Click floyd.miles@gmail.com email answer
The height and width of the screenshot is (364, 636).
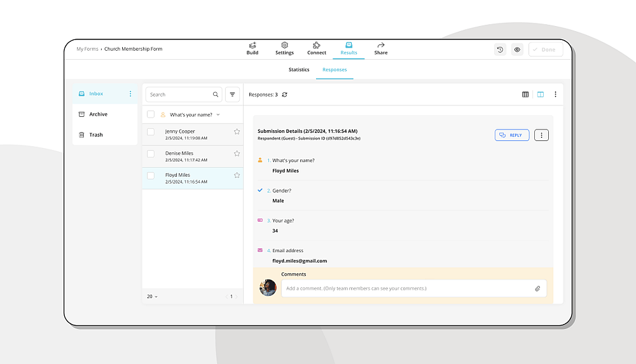300,260
